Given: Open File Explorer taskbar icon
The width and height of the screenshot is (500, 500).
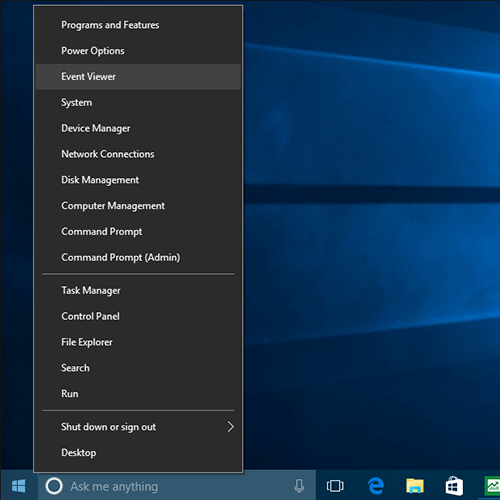Looking at the screenshot, I should [x=415, y=486].
